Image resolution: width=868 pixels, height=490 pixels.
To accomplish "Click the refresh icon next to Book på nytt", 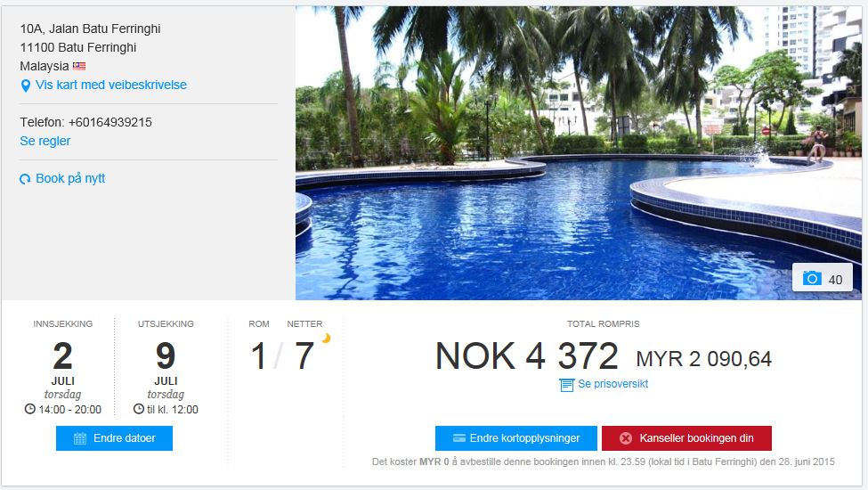I will (x=25, y=179).
